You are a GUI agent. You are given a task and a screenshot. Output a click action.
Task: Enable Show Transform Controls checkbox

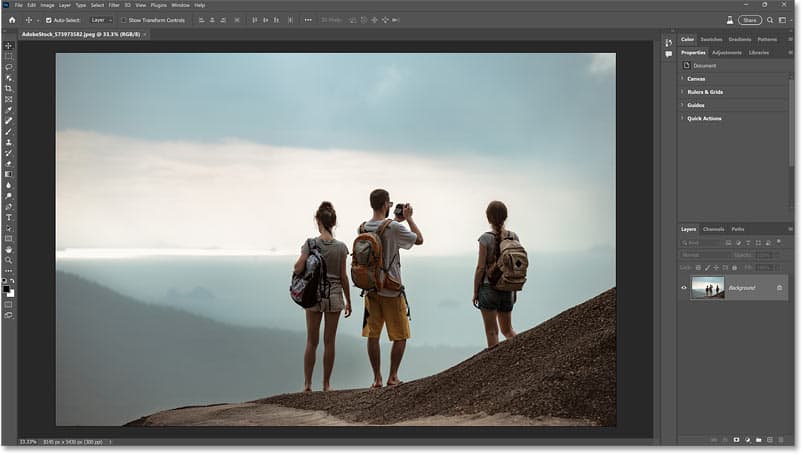point(123,20)
